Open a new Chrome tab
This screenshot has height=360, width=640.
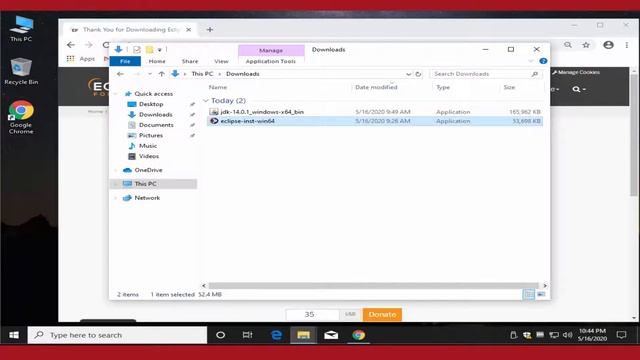[x=210, y=29]
